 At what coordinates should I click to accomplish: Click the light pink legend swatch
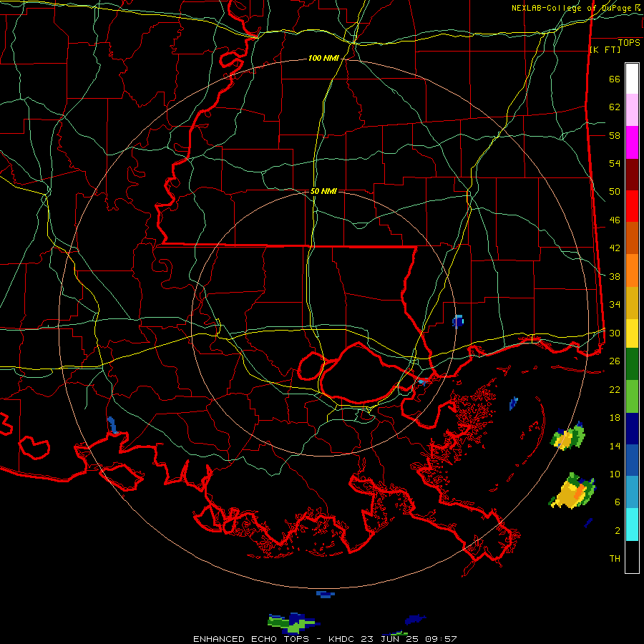point(632,110)
